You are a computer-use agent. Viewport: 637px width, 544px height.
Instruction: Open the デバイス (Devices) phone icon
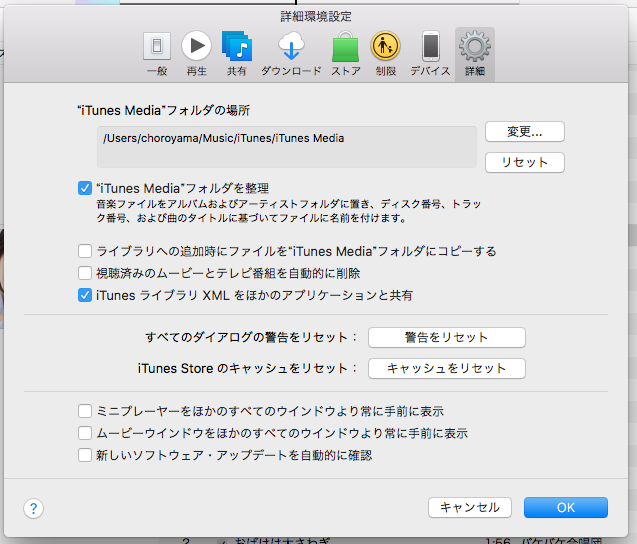(x=431, y=46)
